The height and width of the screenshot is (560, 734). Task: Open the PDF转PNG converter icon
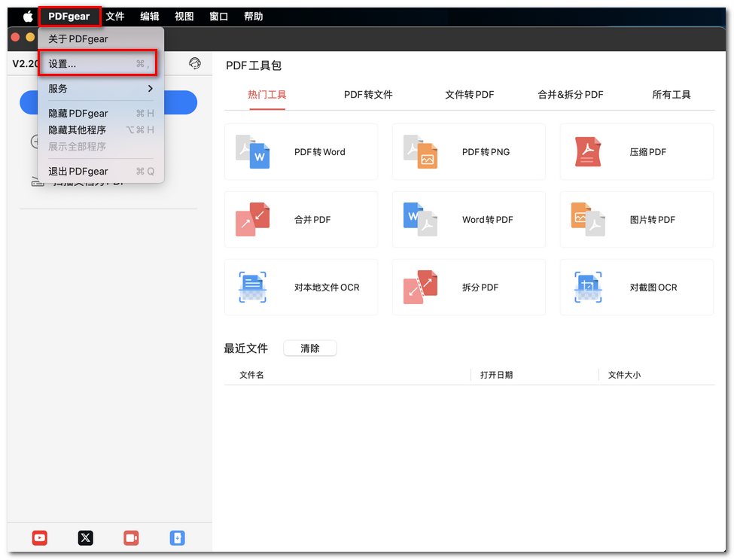420,151
